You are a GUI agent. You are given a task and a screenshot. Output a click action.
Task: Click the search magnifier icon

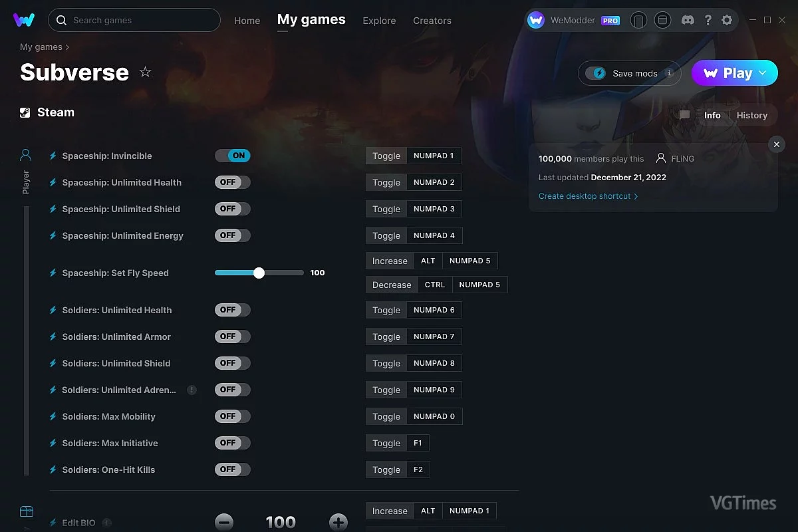61,20
